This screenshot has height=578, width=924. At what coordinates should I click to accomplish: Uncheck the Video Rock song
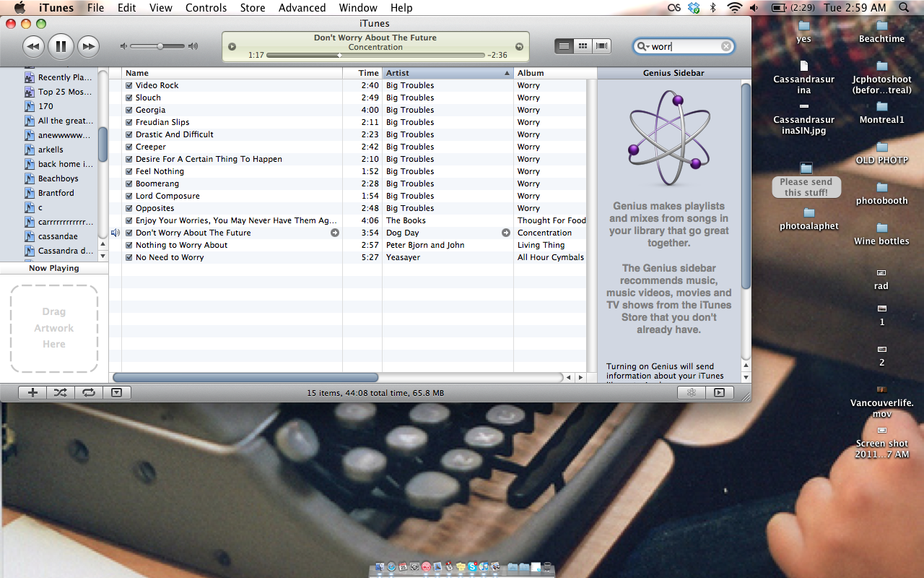(129, 85)
